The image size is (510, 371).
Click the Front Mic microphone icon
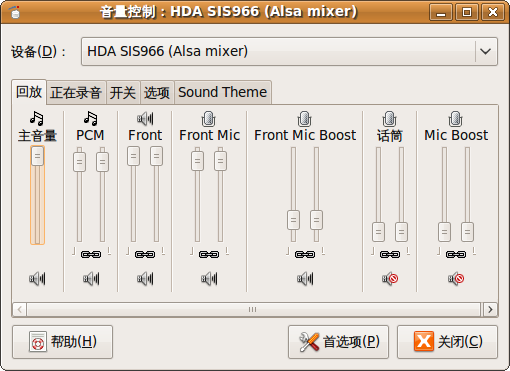coord(209,119)
